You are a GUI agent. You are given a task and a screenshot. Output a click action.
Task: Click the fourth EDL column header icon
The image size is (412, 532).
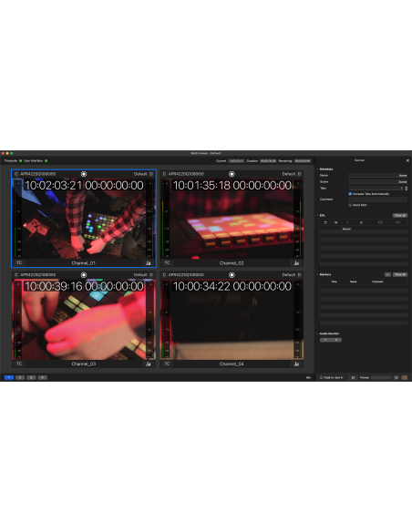click(361, 222)
